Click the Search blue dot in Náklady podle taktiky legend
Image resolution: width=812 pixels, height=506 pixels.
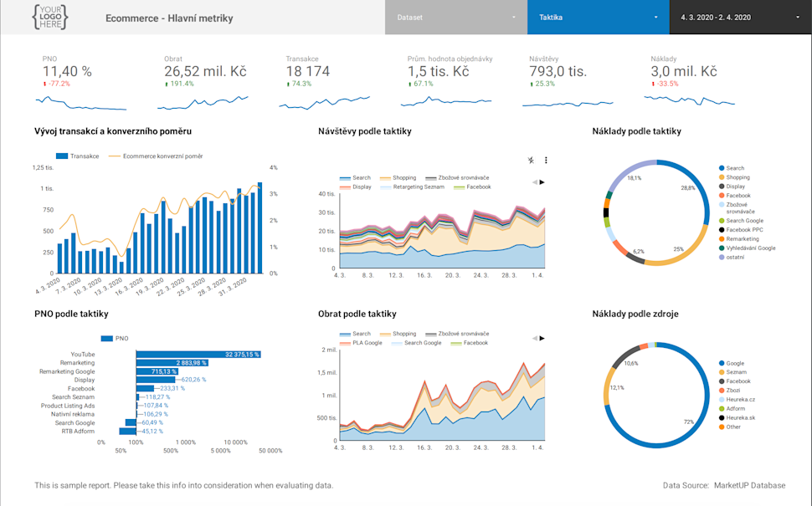click(x=722, y=168)
